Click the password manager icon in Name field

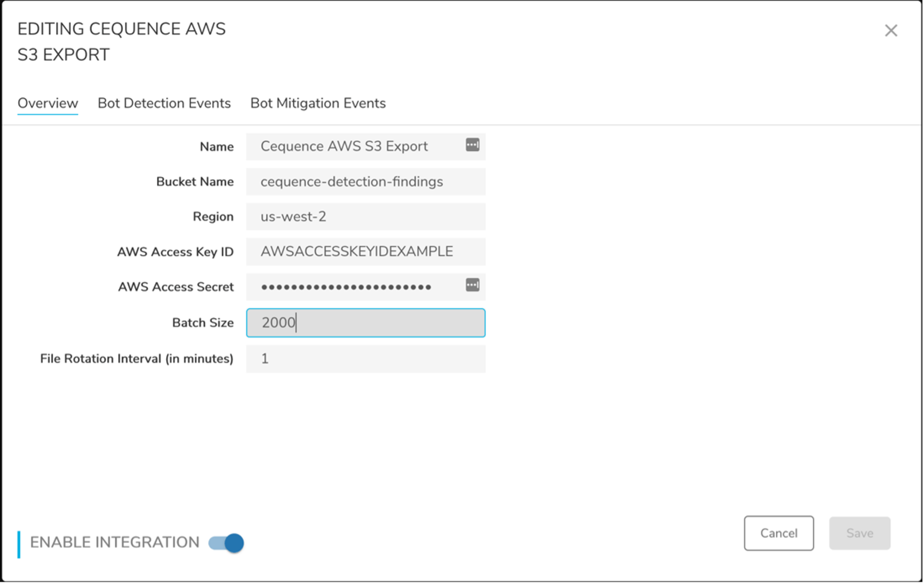coord(472,145)
